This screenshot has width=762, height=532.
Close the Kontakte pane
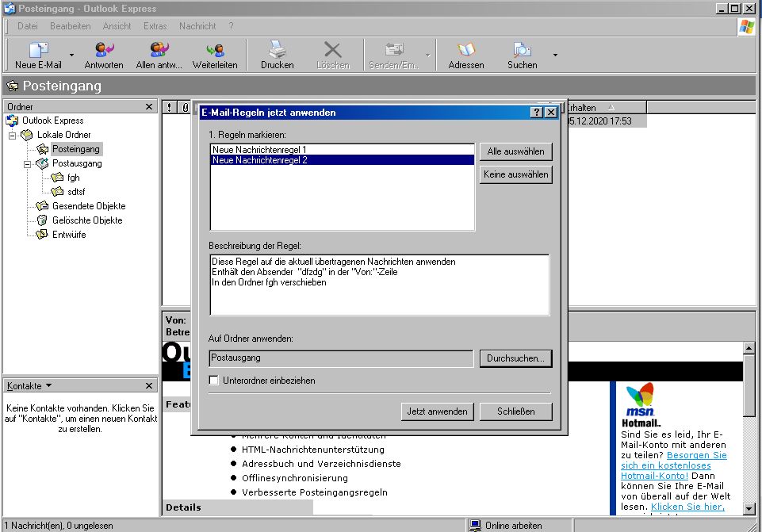[x=149, y=386]
